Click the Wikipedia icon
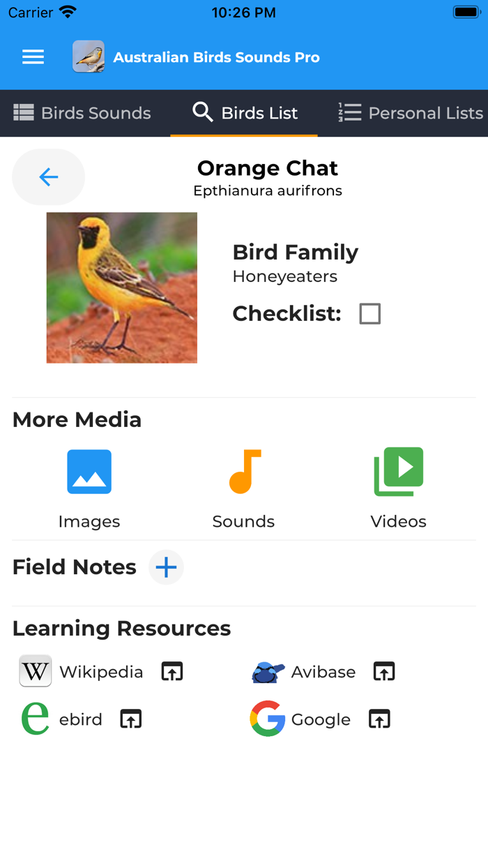Screen dimensions: 488x868 35,671
